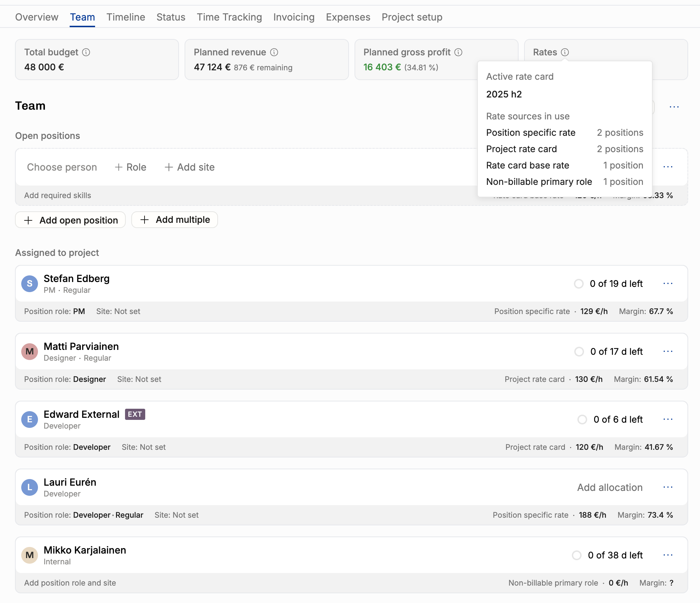Click Edward External's 0 of 6 d left

pos(618,420)
